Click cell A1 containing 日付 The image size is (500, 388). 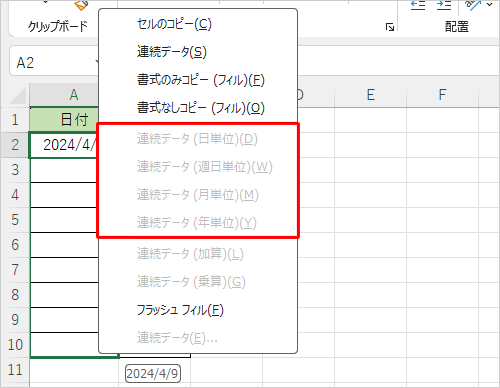[x=64, y=120]
